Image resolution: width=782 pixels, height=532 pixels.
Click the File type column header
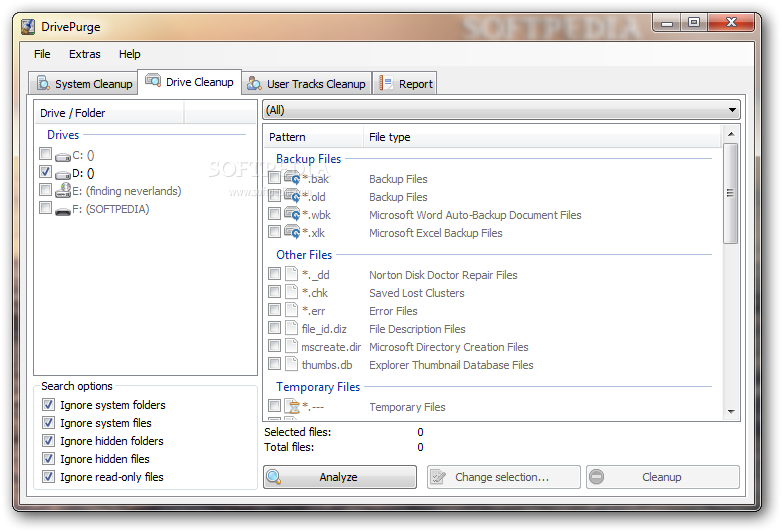[542, 137]
